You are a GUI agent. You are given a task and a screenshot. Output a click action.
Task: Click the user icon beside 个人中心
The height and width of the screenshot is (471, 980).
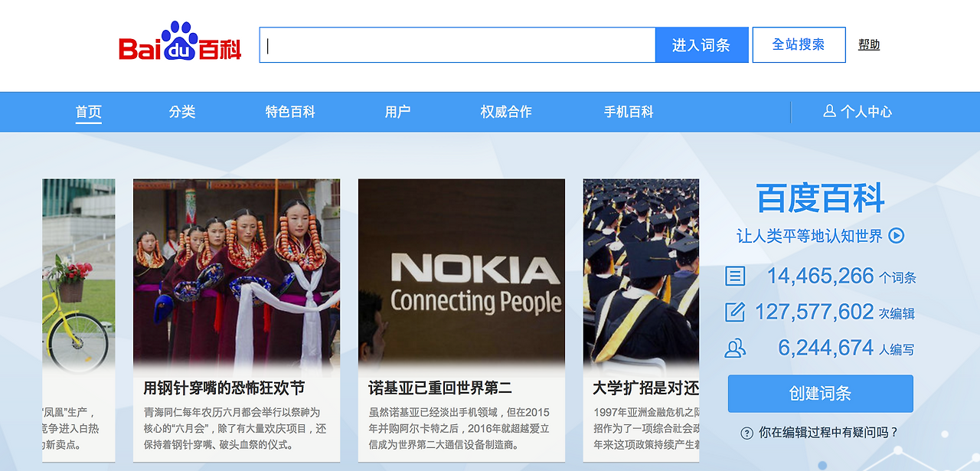(x=829, y=111)
